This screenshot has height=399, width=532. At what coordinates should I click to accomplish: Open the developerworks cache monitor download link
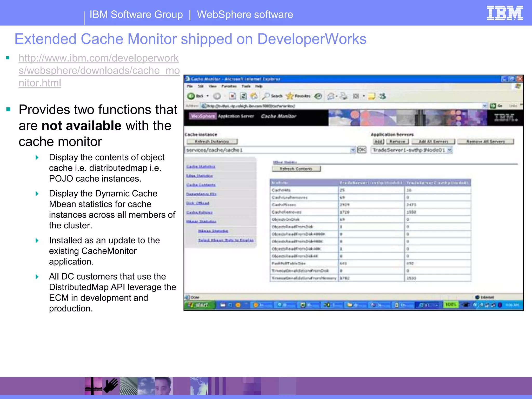[99, 70]
